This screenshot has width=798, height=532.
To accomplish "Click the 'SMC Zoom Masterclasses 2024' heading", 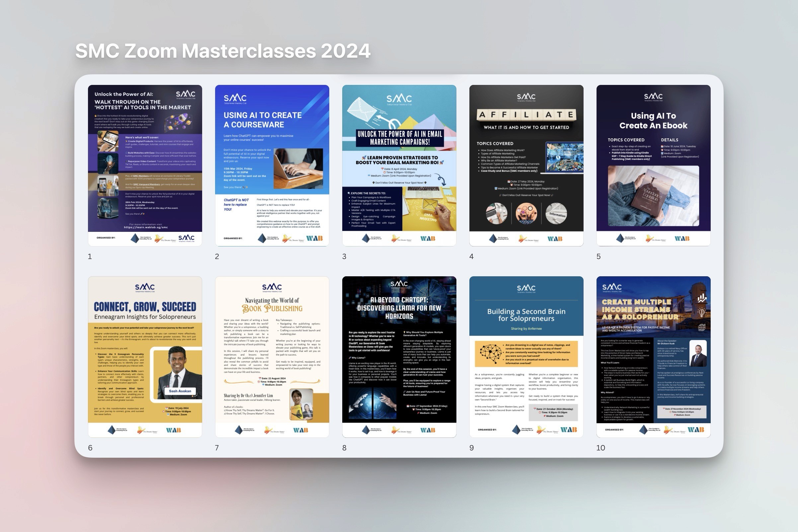I will [222, 51].
